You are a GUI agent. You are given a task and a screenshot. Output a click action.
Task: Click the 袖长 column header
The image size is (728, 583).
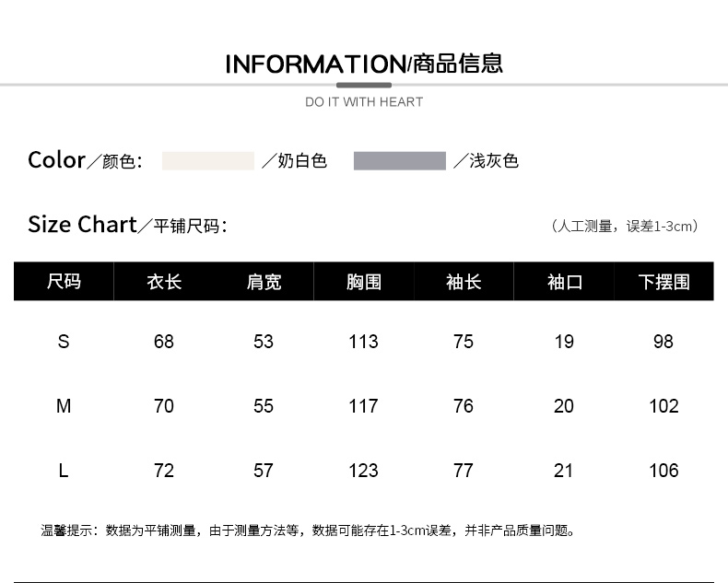[x=464, y=281]
